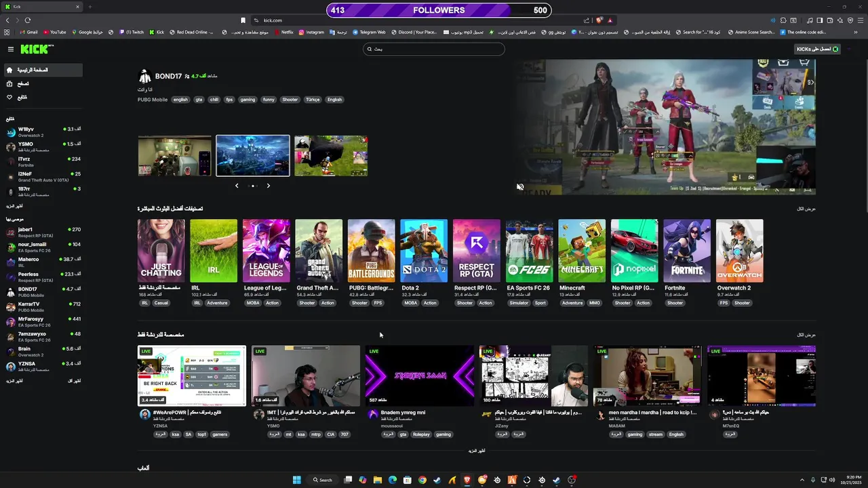868x488 pixels.
Task: Reload the page in browser toolbar
Action: [x=28, y=20]
